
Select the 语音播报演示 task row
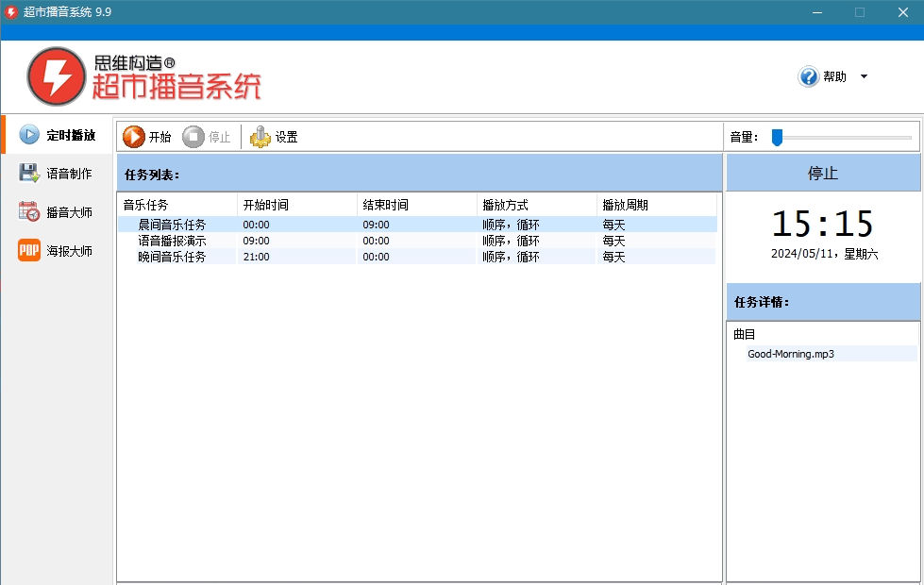click(172, 241)
